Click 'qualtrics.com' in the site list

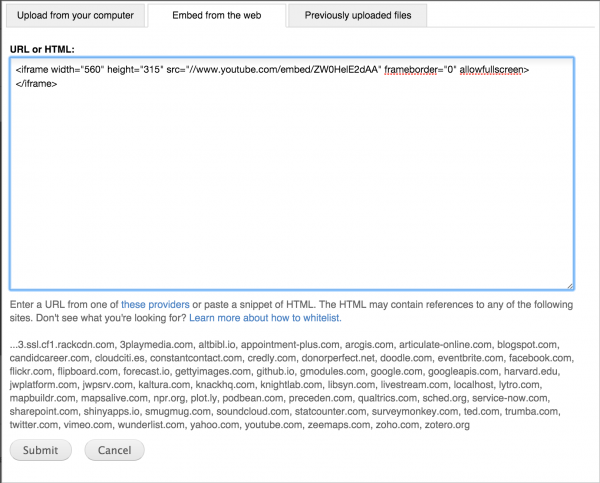coord(387,398)
